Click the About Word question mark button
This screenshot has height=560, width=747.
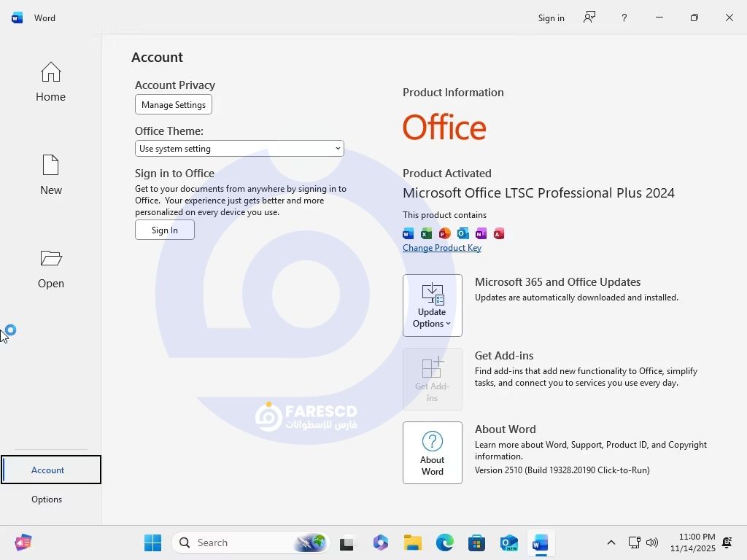[x=432, y=452]
